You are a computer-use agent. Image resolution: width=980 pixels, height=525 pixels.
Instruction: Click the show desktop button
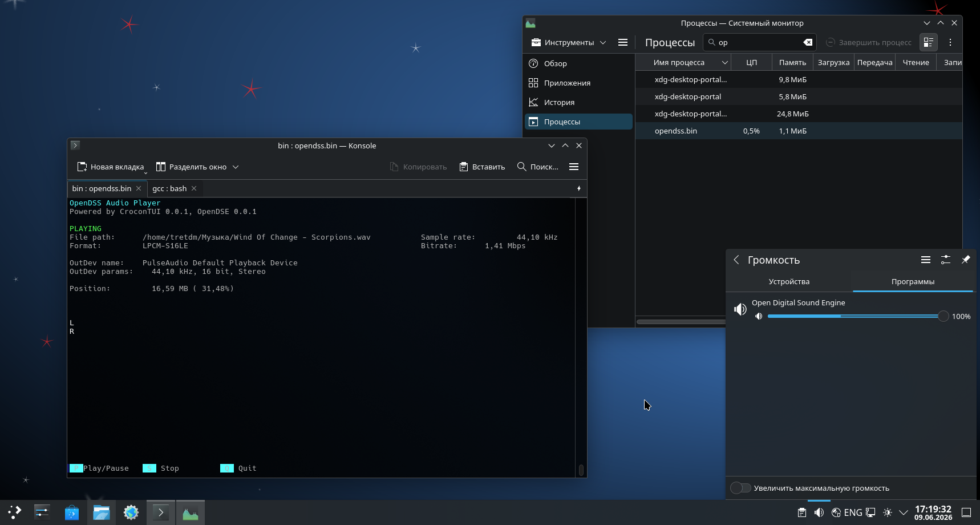[966, 512]
